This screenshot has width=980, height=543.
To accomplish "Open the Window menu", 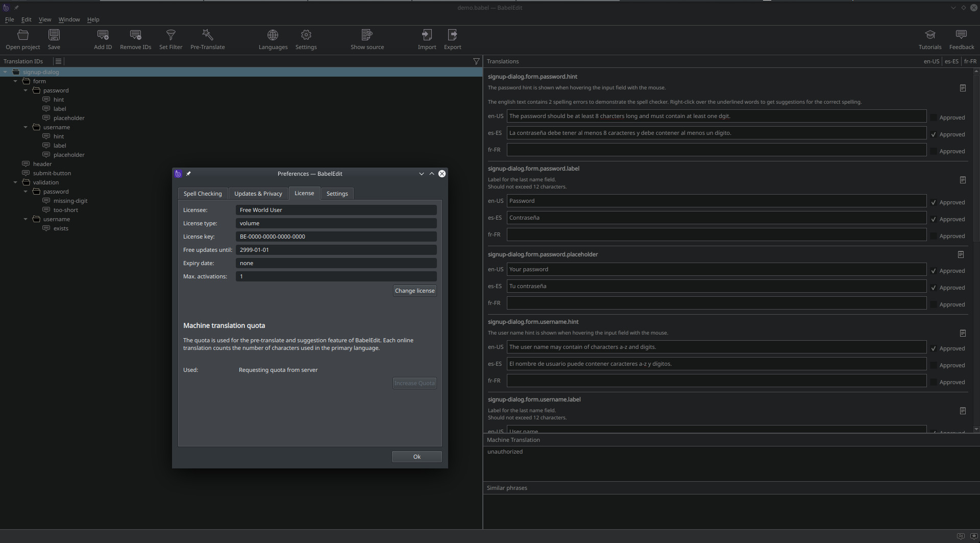I will pos(69,19).
